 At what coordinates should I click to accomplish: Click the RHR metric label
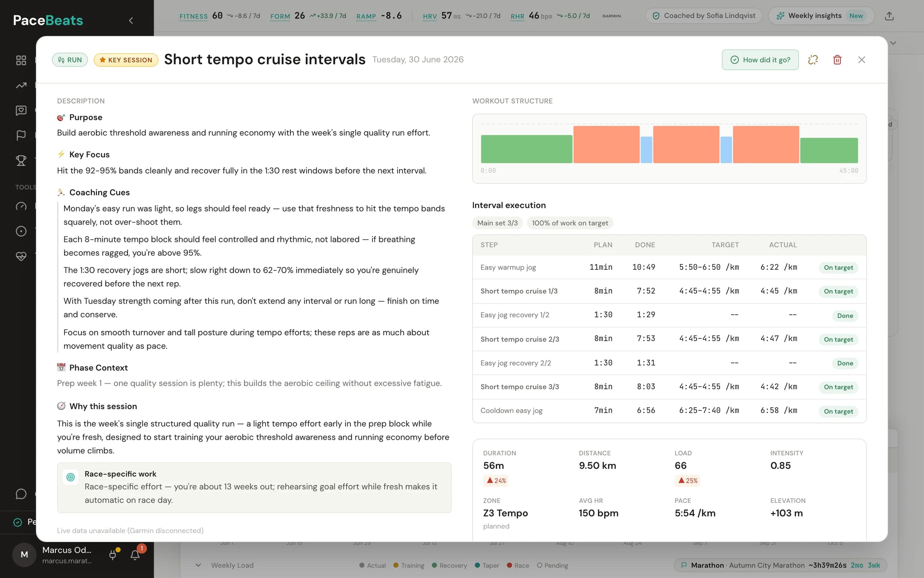pos(517,16)
